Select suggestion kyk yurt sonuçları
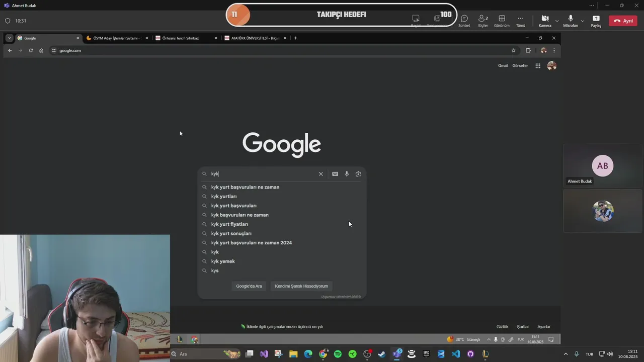644x362 pixels. tap(282, 234)
